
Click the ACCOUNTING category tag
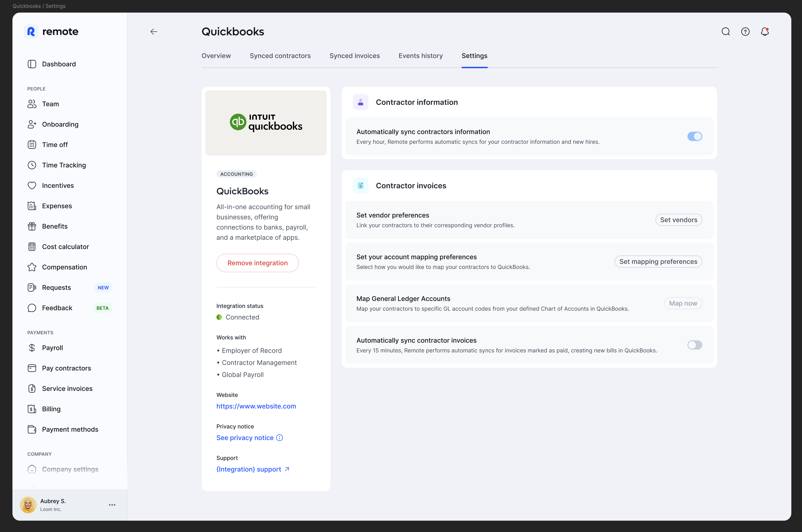pos(237,174)
